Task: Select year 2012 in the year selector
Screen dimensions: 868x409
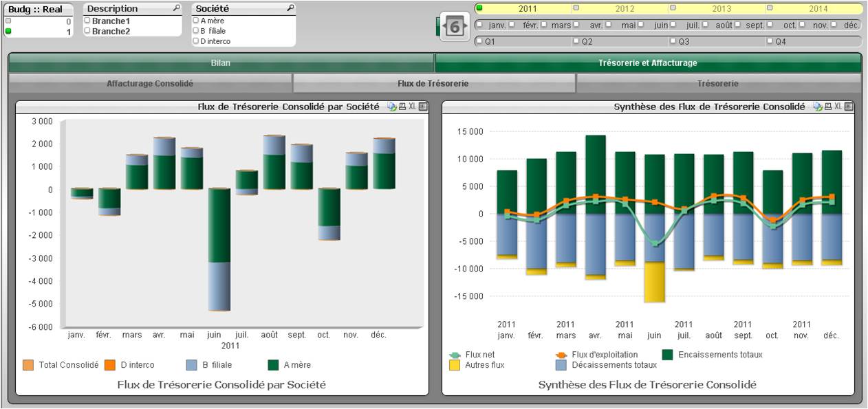Action: tap(625, 9)
